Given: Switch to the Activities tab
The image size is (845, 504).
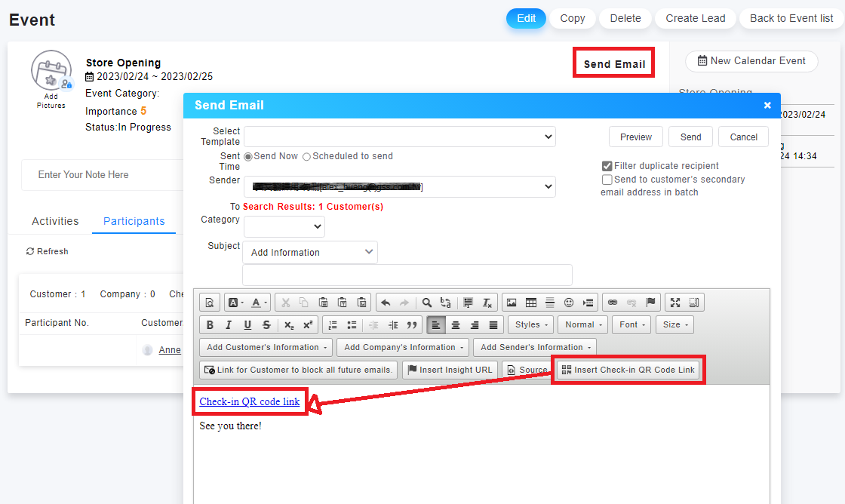Looking at the screenshot, I should [55, 221].
